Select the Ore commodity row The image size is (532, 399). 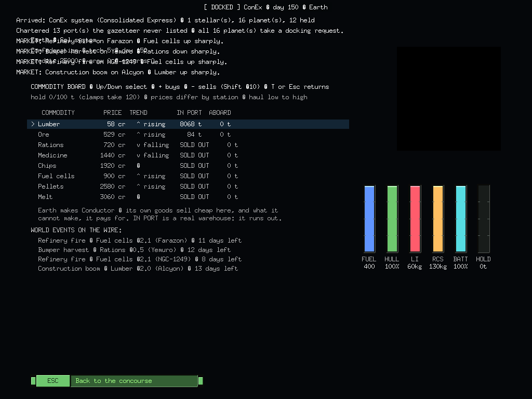tap(188, 135)
